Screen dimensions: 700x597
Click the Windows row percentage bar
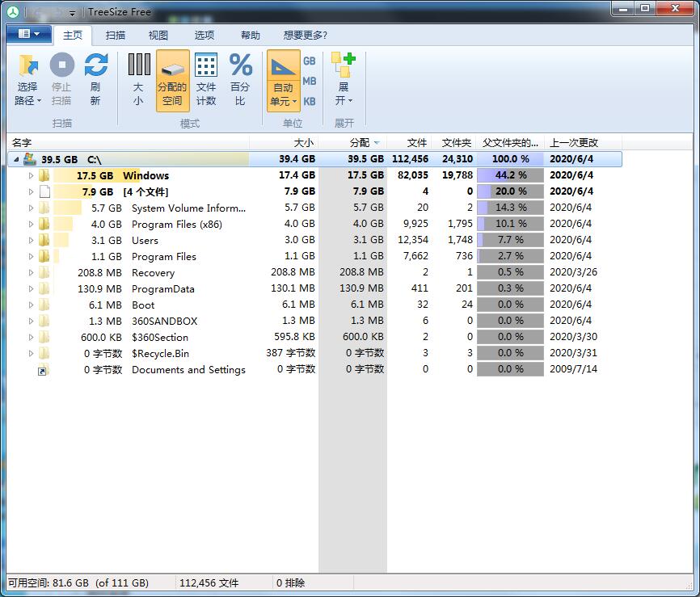coord(510,175)
